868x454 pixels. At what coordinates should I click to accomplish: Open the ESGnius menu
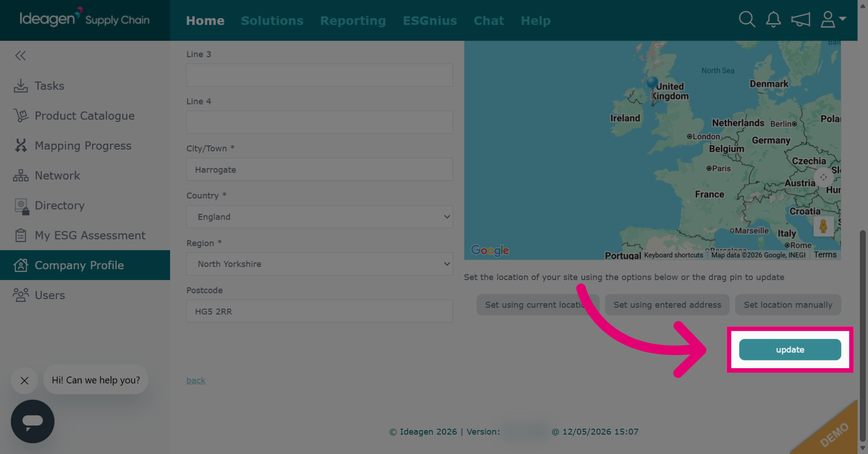click(x=430, y=20)
